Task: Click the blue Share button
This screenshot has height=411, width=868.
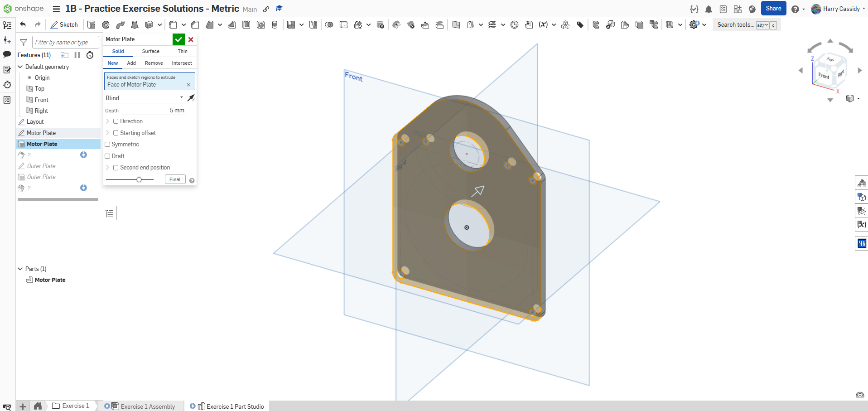Action: click(x=773, y=9)
